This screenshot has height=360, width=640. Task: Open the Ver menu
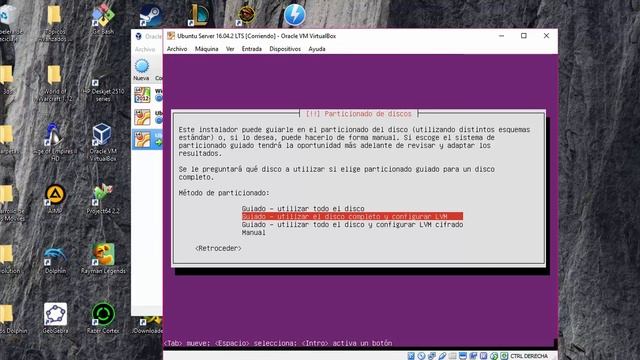(230, 49)
